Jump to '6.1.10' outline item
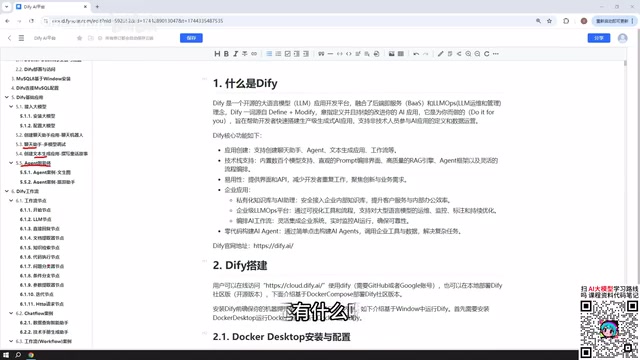 click(36, 294)
